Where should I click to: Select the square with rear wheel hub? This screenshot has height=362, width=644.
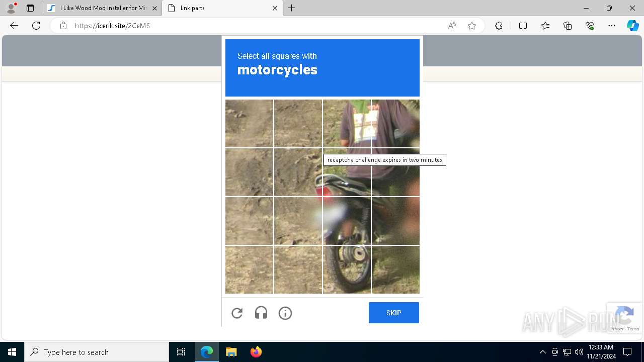[x=347, y=269]
